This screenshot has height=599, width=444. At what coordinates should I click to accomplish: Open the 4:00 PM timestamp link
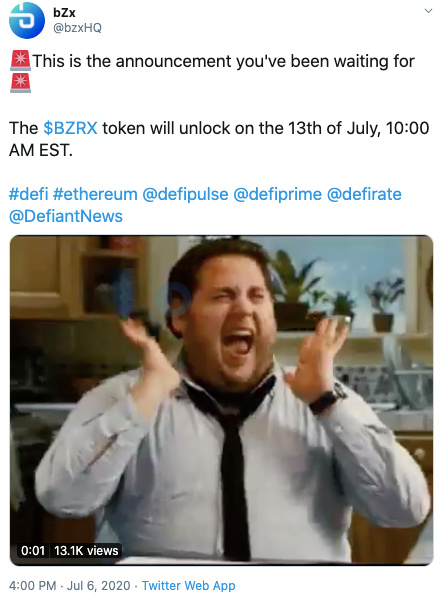(x=32, y=586)
